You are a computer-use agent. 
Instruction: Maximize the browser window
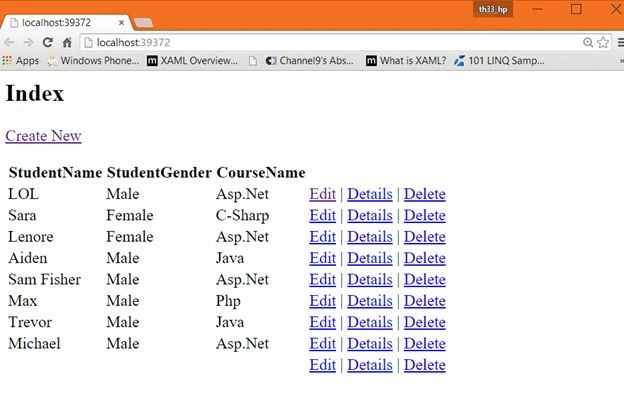pos(576,9)
